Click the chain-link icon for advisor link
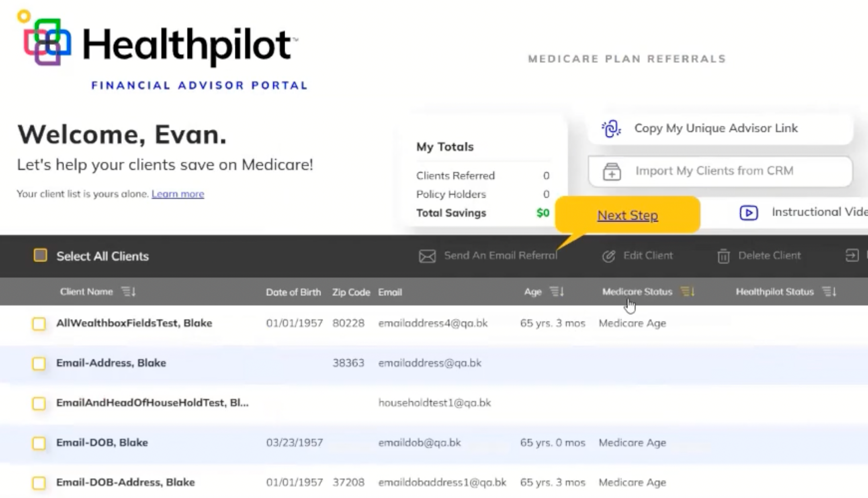This screenshot has width=868, height=498. click(x=611, y=129)
